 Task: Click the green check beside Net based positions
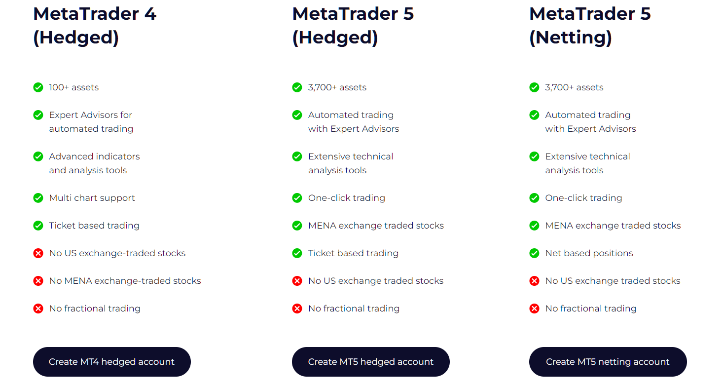point(534,253)
